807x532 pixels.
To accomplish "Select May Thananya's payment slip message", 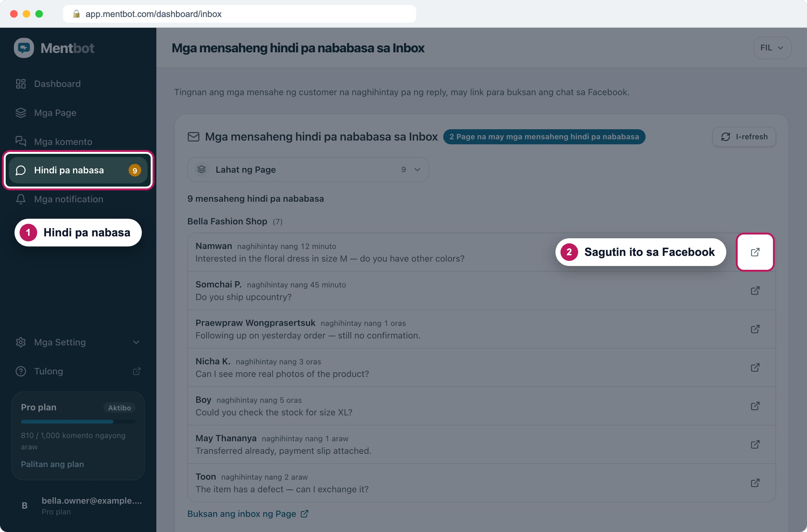I will [x=283, y=451].
